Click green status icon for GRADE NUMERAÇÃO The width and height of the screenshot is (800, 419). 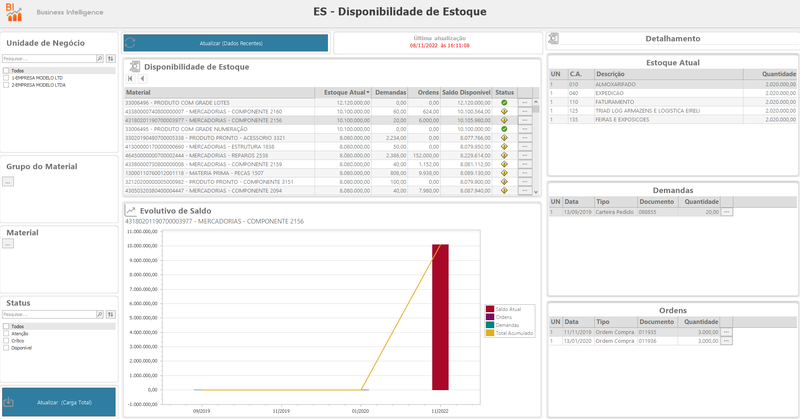(x=504, y=129)
